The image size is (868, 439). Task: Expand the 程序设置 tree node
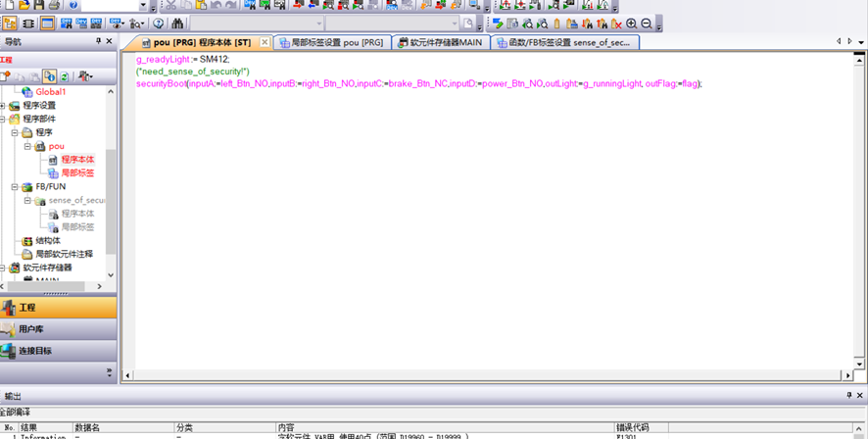click(x=3, y=105)
